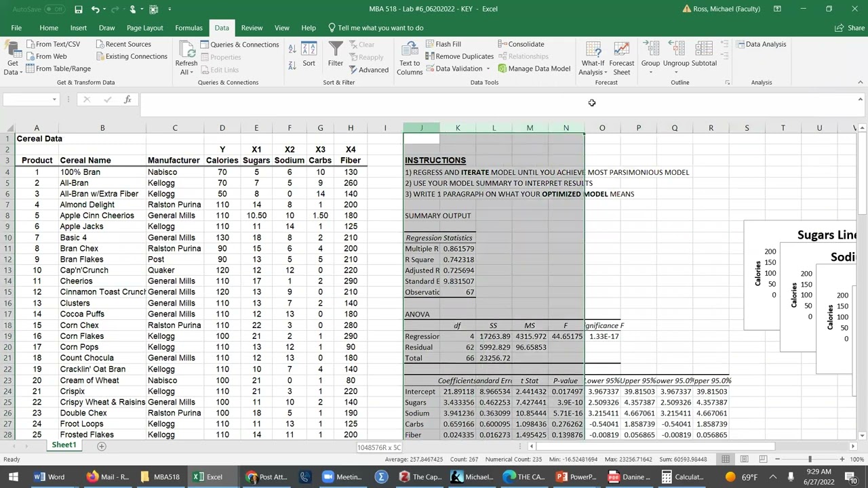Click the Insert Function fx button

(127, 100)
